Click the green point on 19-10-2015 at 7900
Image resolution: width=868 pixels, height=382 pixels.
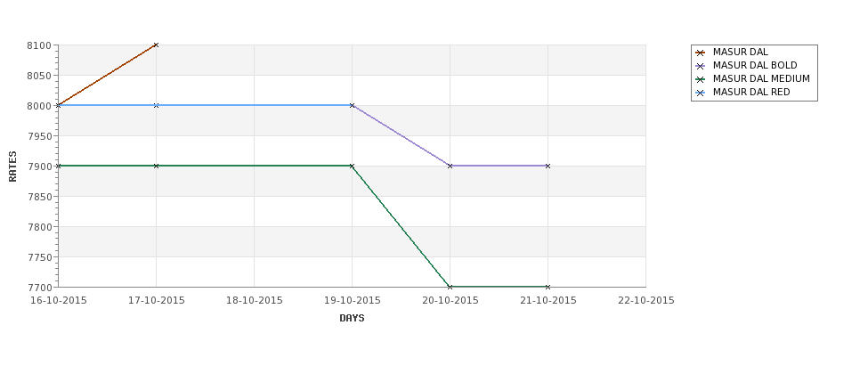click(x=352, y=167)
